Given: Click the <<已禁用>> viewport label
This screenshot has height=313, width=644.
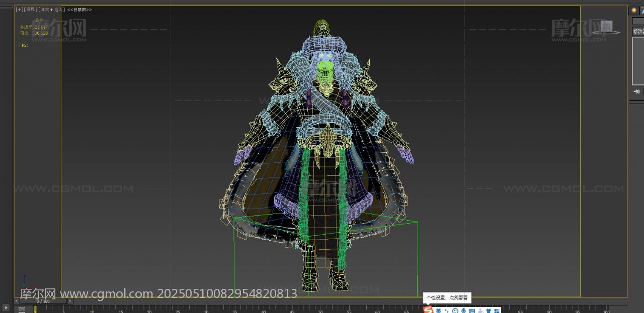Looking at the screenshot, I should (x=79, y=10).
